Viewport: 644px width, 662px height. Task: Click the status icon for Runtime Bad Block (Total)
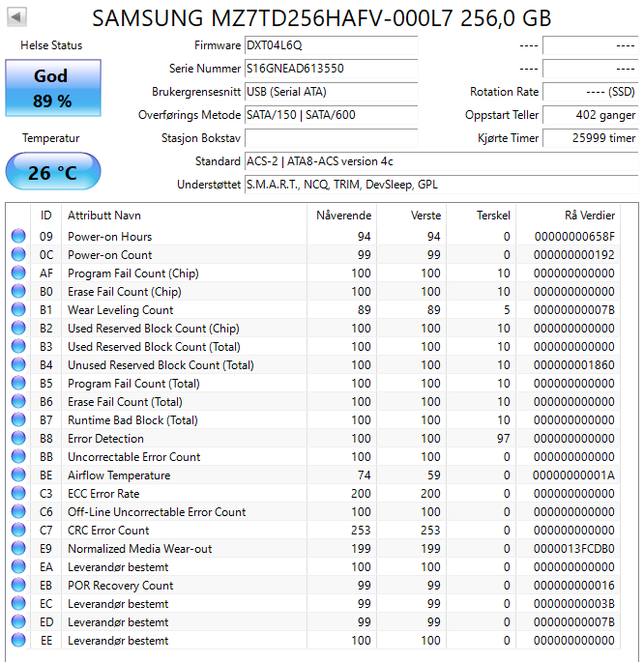click(x=18, y=420)
